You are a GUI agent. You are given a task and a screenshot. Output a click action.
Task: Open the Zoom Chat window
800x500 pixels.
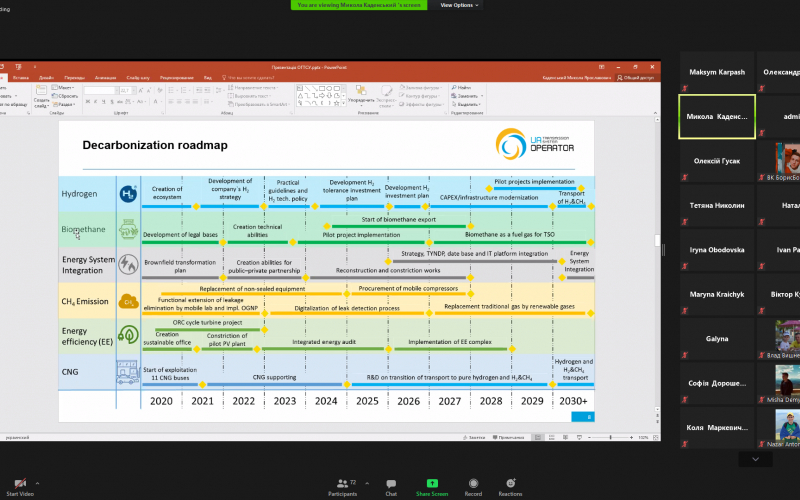(391, 487)
